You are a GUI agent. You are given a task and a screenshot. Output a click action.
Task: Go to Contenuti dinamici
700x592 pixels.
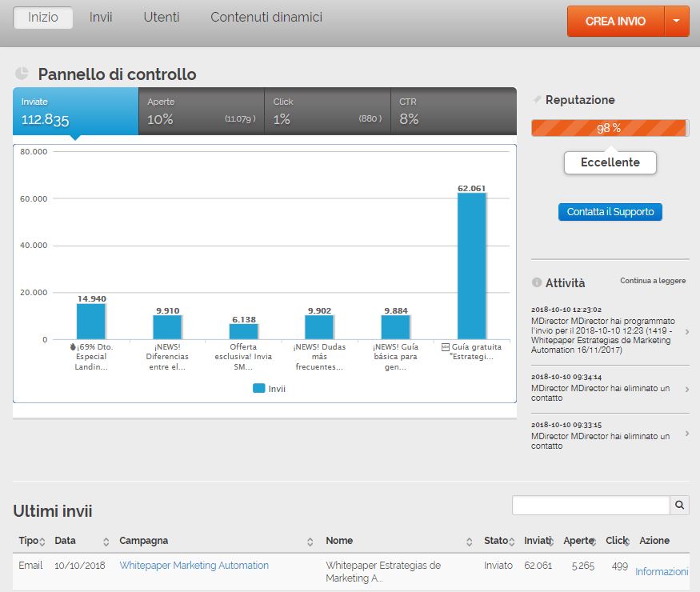pyautogui.click(x=266, y=18)
